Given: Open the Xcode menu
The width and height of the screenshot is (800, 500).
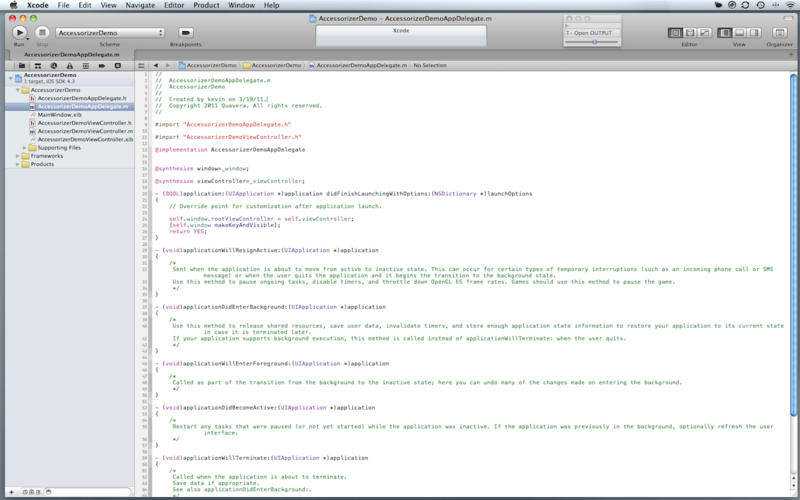Looking at the screenshot, I should coord(38,5).
